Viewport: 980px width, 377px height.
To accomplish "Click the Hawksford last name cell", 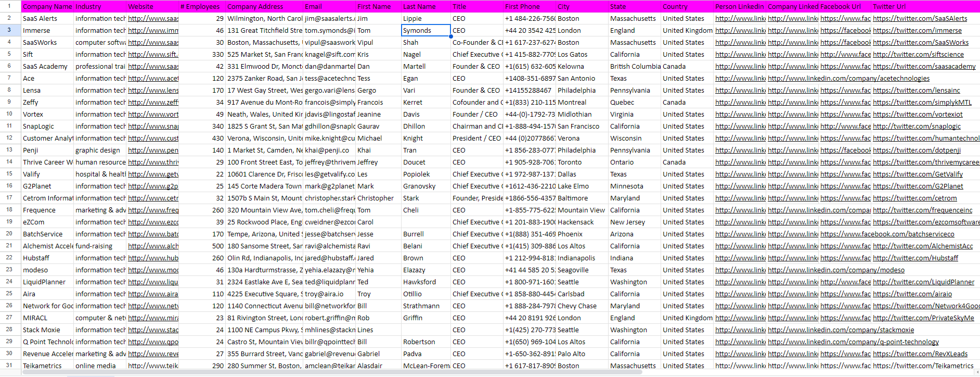I will coord(426,282).
